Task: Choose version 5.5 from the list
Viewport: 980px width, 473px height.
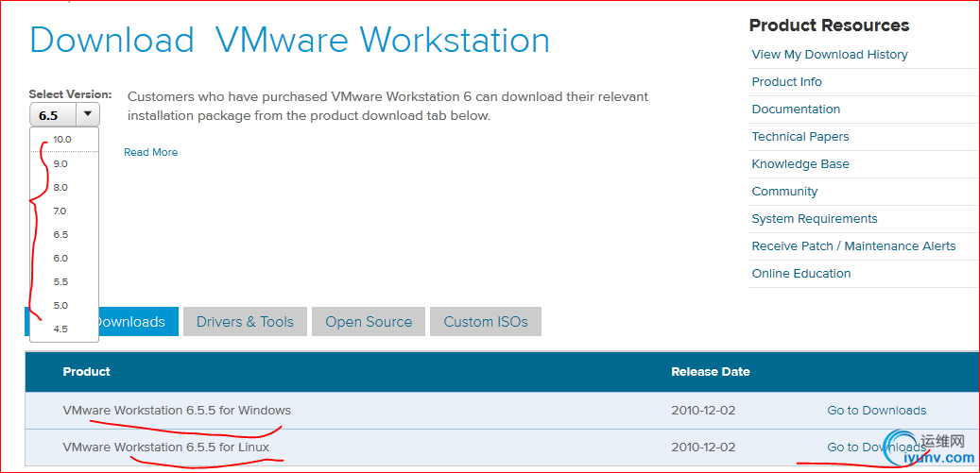Action: [60, 282]
